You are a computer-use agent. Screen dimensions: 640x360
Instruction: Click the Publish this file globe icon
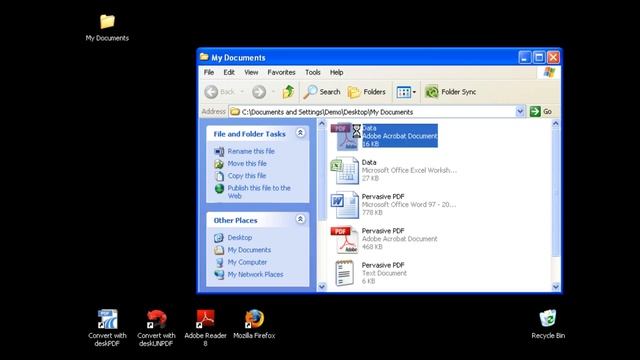[219, 189]
